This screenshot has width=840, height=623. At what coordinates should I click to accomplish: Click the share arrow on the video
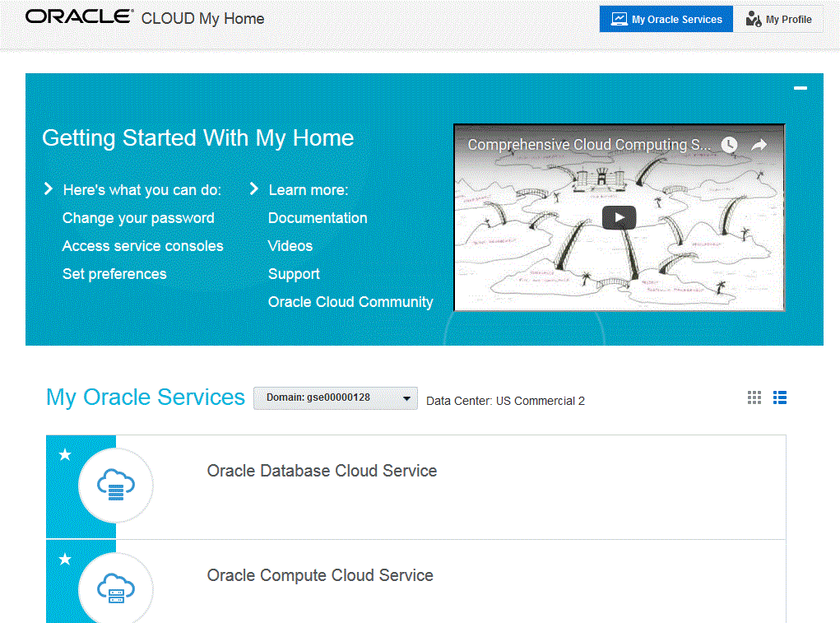click(758, 143)
